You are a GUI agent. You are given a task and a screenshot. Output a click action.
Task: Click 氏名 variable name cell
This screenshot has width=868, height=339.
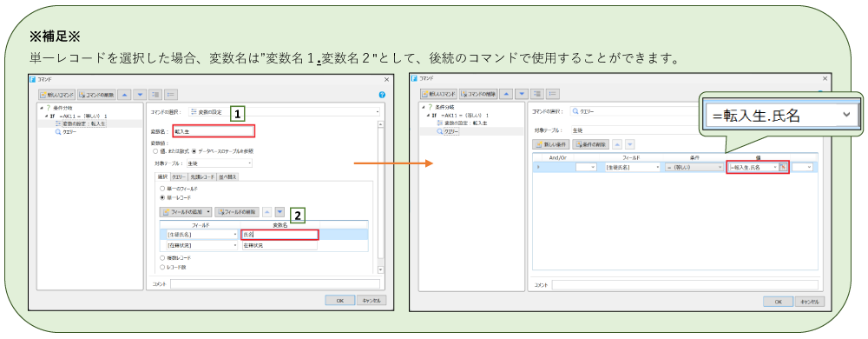tap(280, 235)
